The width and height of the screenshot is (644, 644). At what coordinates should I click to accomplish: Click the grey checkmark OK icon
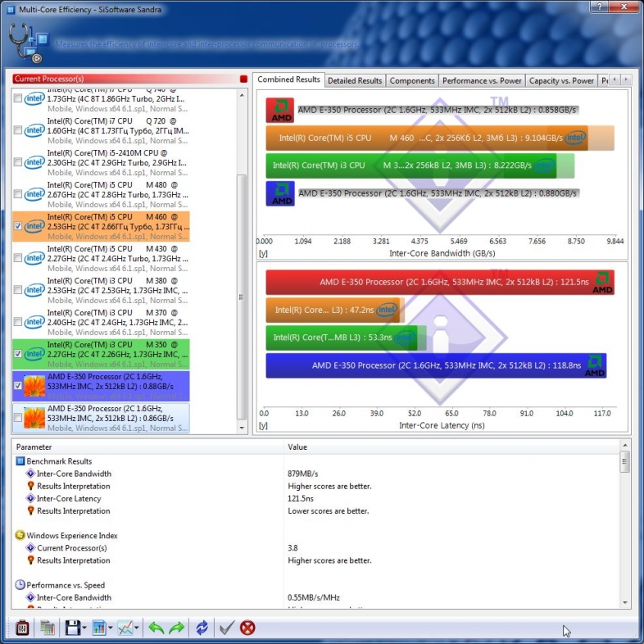pos(227,628)
